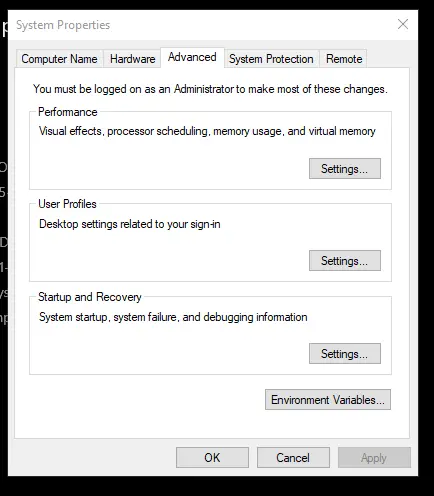434x496 pixels.
Task: Go to the System Protection tab
Action: (271, 59)
